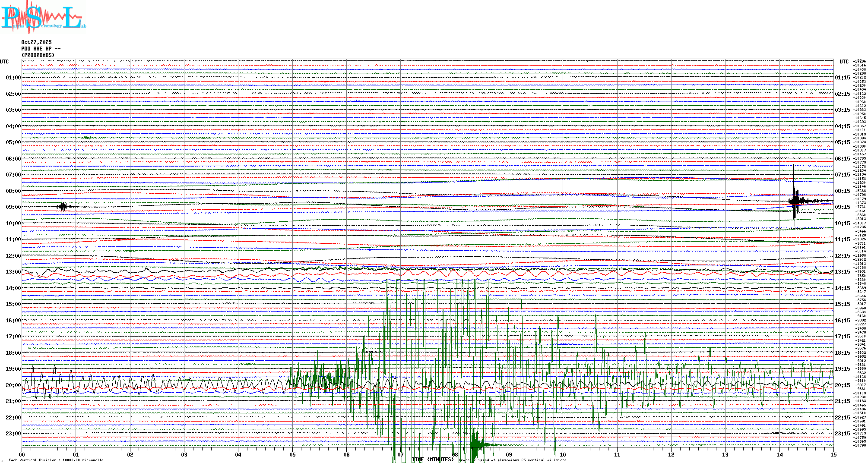
Task: Click the left UTC axis label
Action: 4,62
